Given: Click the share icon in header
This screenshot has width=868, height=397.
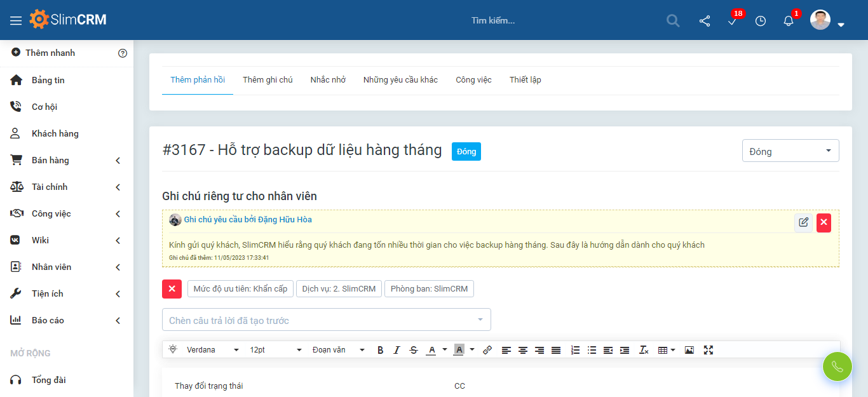Looking at the screenshot, I should point(705,21).
